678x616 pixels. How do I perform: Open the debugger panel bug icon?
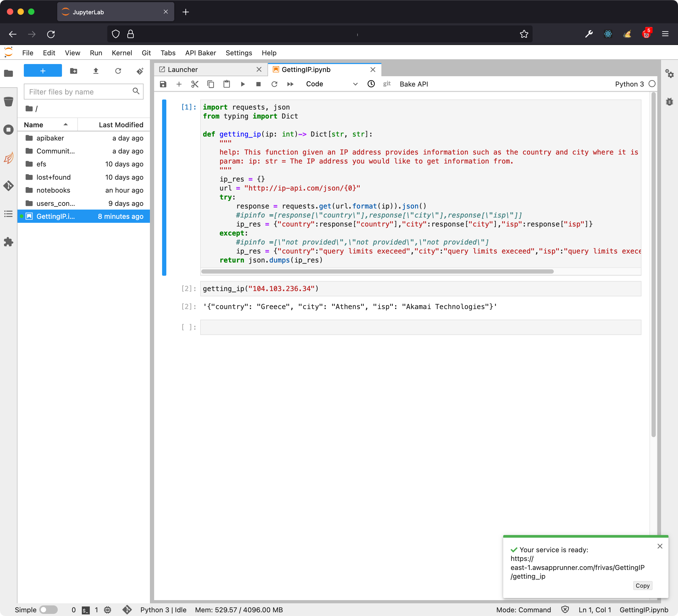tap(669, 102)
